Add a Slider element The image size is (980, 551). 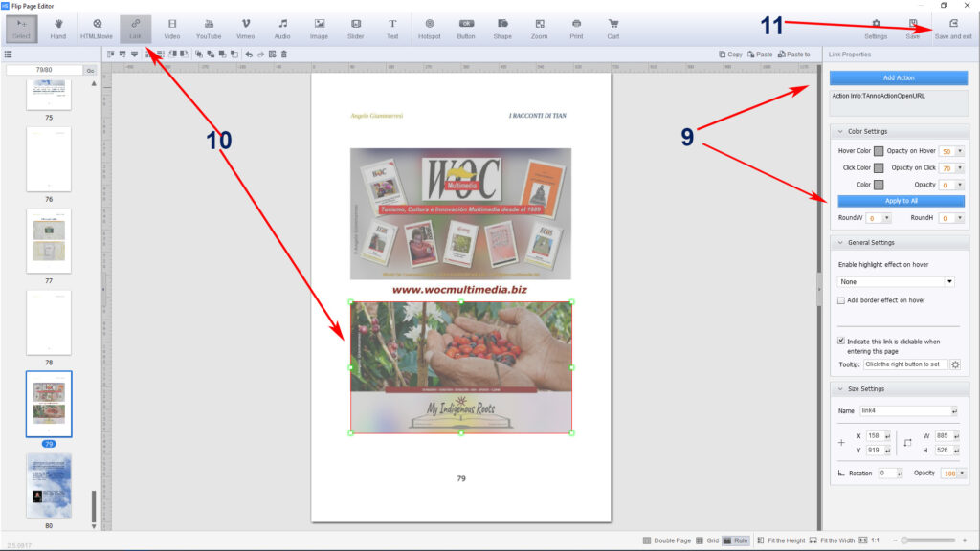click(356, 29)
